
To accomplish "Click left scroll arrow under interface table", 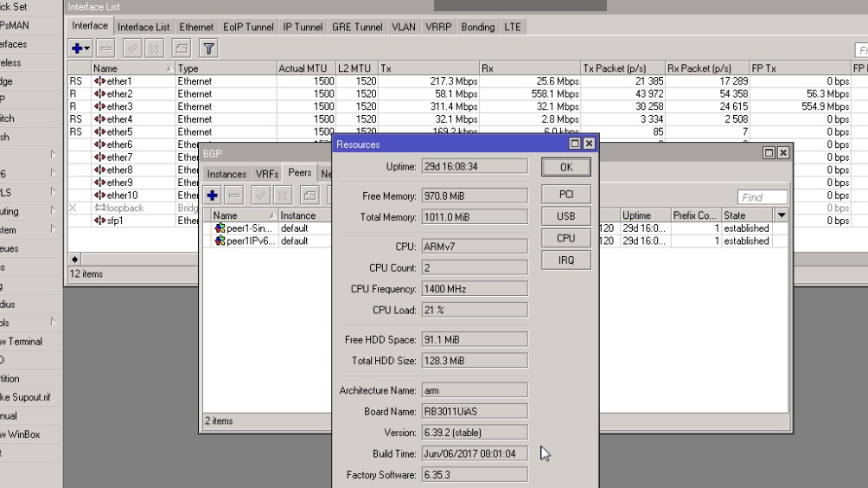I will click(73, 259).
